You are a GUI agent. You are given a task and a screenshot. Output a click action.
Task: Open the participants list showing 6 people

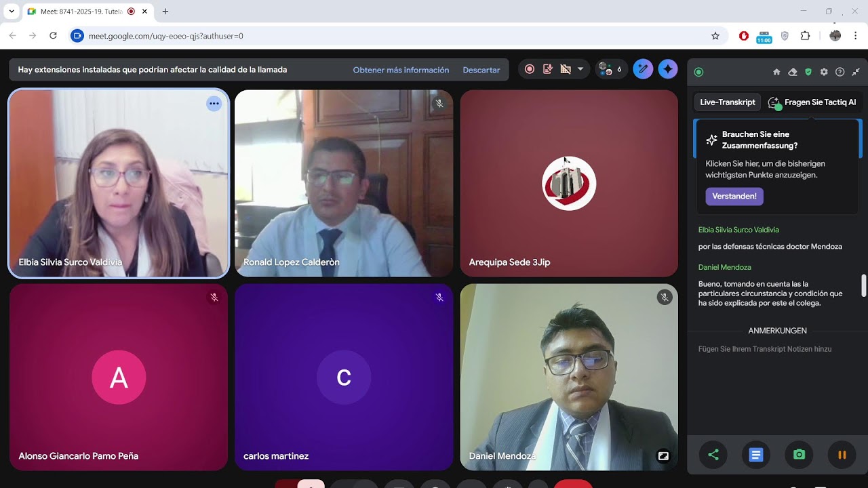610,69
